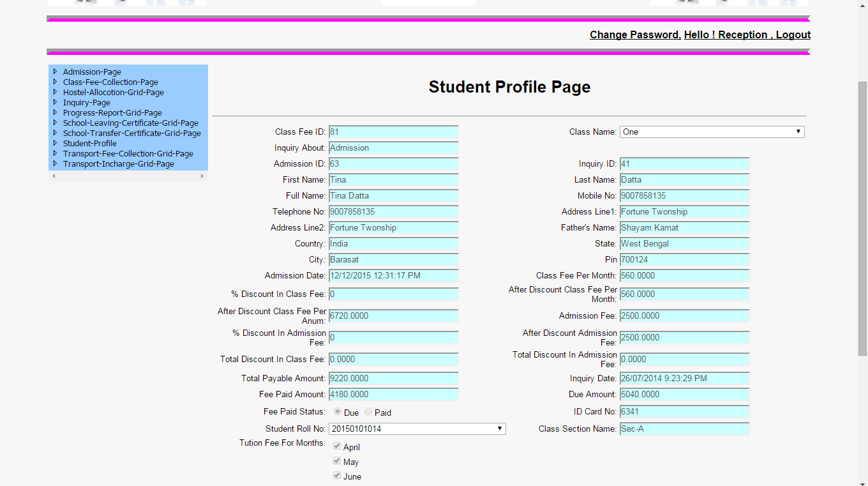The height and width of the screenshot is (486, 868).
Task: Select the Due fee status radio button
Action: [338, 412]
